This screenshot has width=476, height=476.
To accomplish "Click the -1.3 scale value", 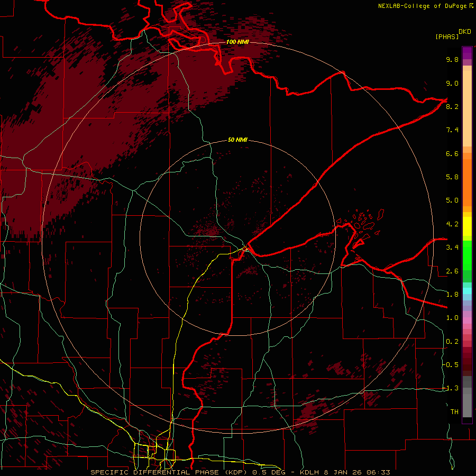I will click(451, 388).
